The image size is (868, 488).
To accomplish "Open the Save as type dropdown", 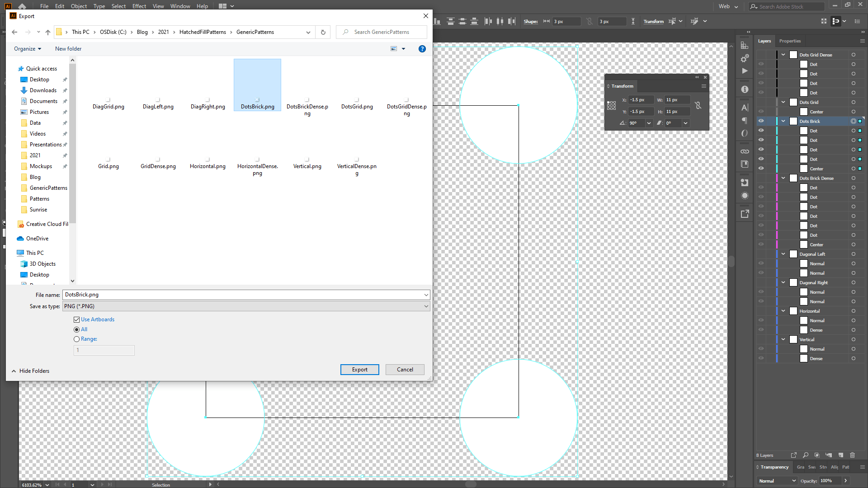I will coord(246,306).
